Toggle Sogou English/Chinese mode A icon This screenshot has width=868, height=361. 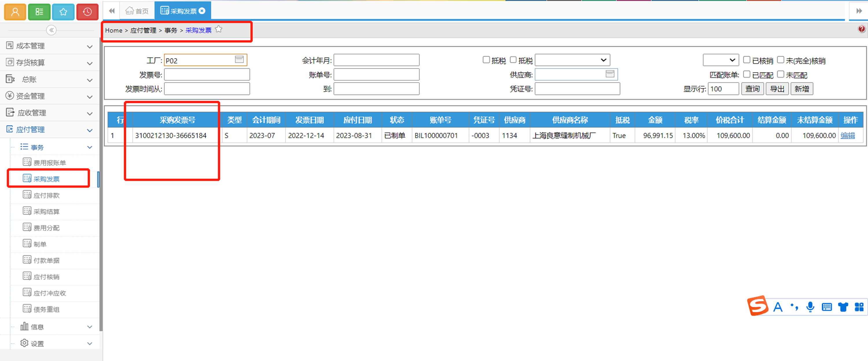pyautogui.click(x=778, y=307)
